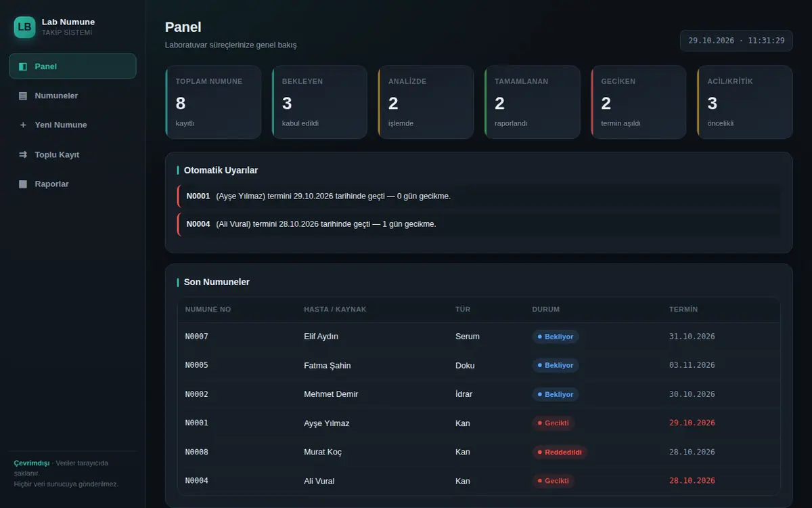Open Yeni Numune form
This screenshot has width=812, height=508.
(x=72, y=125)
